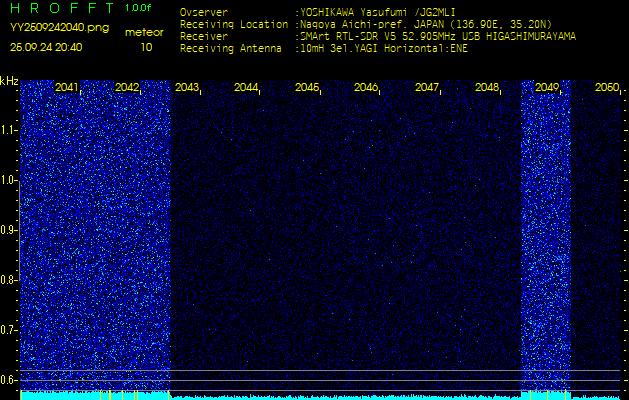This screenshot has height=400, width=629.
Task: Click the 2046 time marker
Action: point(366,87)
